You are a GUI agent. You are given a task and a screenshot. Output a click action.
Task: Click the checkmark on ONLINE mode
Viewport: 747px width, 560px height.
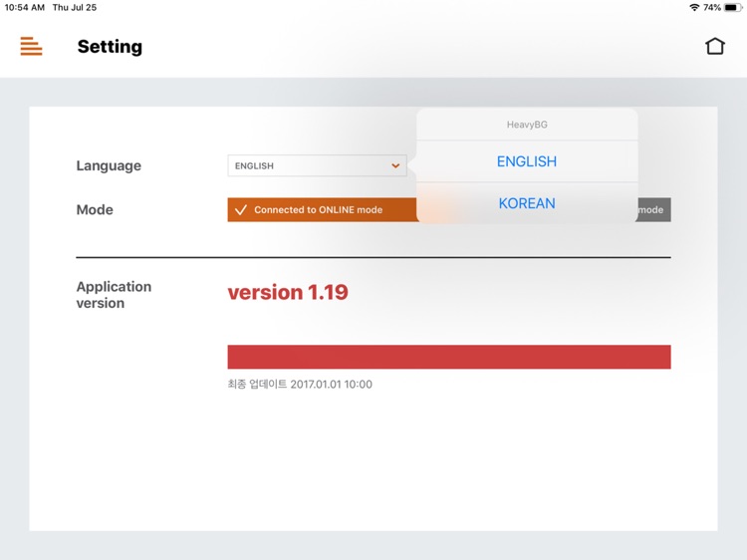[241, 209]
